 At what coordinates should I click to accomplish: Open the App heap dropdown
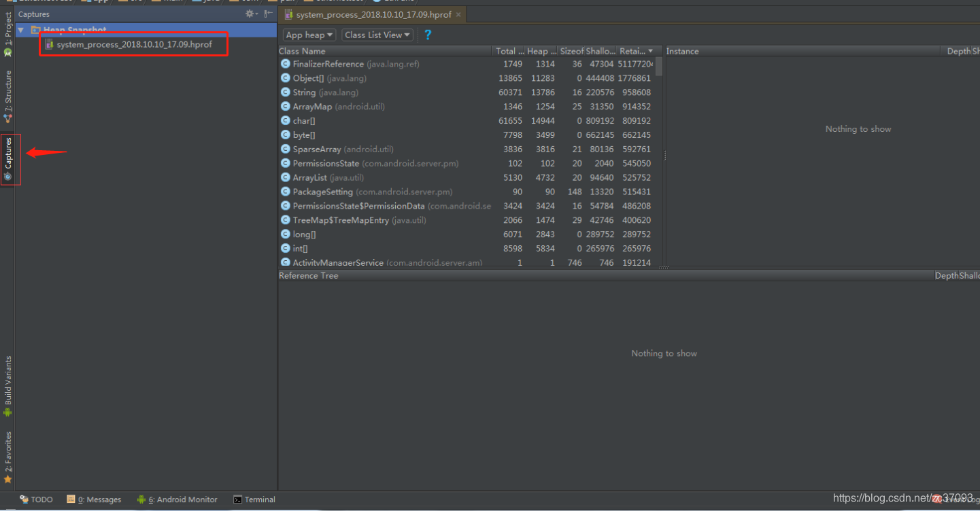pyautogui.click(x=309, y=35)
